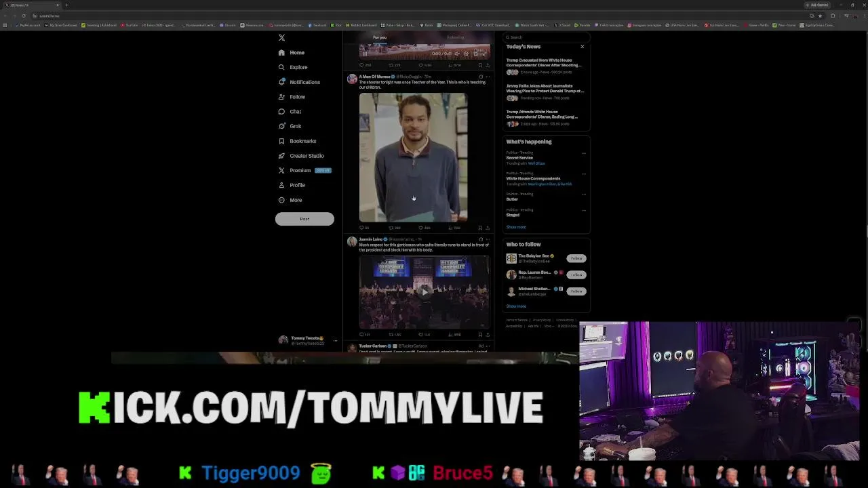Screen dimensions: 868x488
Task: Open Grok icon on Jasmin Laine post
Action: (481, 239)
